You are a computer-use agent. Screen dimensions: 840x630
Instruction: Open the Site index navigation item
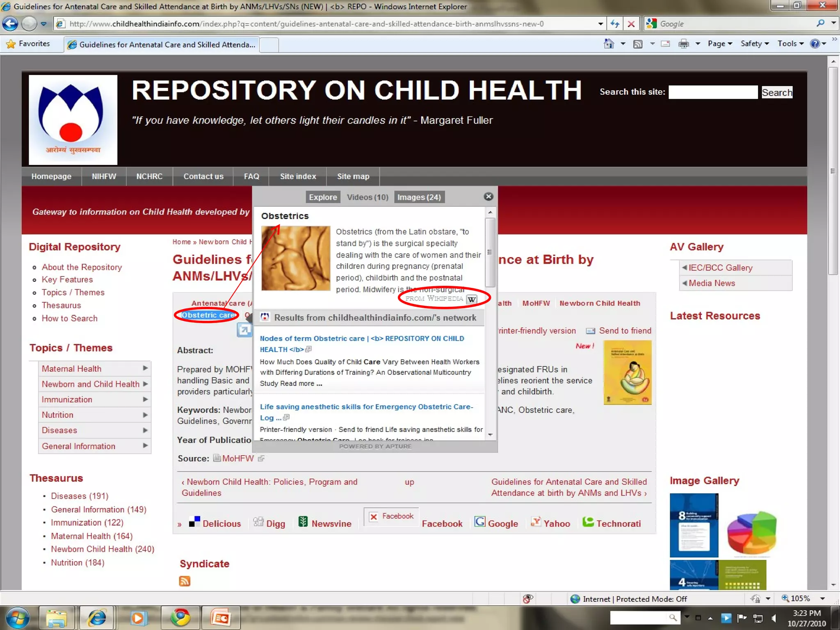pyautogui.click(x=298, y=176)
